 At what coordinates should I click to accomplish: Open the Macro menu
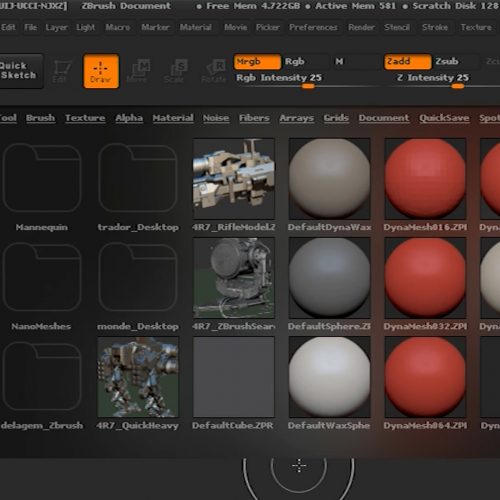click(x=118, y=27)
